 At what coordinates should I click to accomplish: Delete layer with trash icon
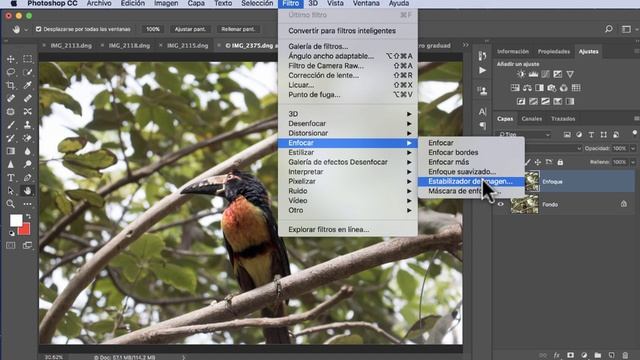pos(625,356)
